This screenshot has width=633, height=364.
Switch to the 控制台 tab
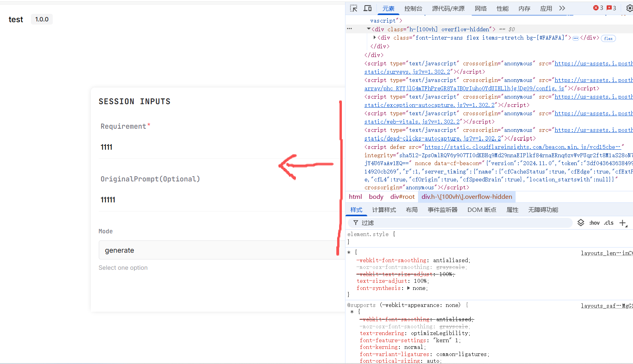click(x=413, y=9)
